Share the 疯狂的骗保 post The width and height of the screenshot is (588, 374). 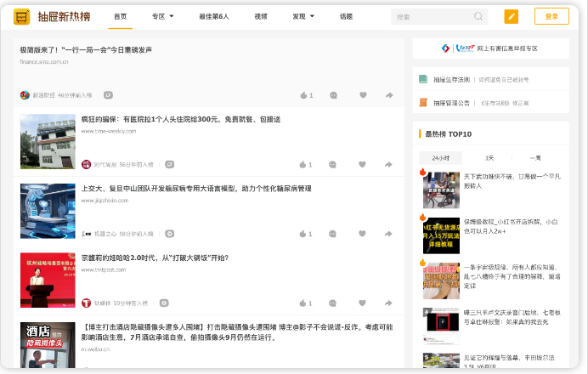388,165
